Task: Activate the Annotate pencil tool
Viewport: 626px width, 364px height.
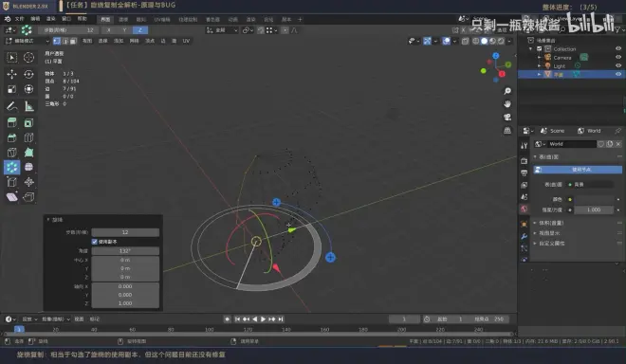Action: point(11,106)
